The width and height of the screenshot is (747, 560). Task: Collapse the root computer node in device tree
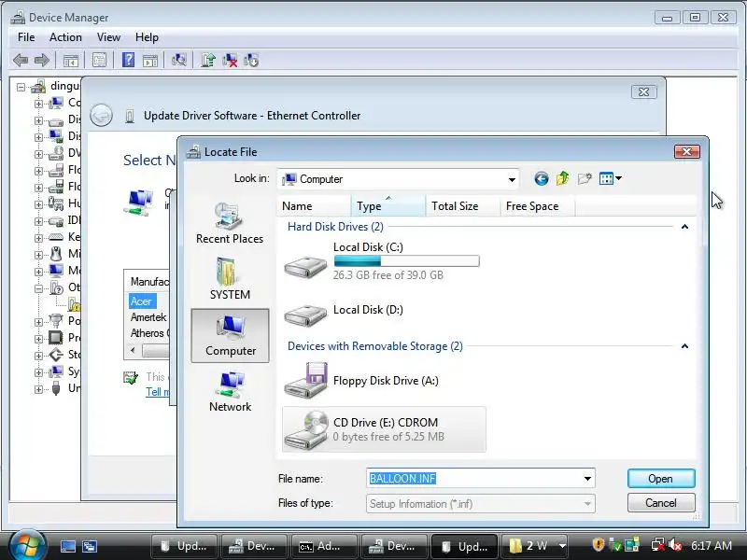pyautogui.click(x=21, y=87)
